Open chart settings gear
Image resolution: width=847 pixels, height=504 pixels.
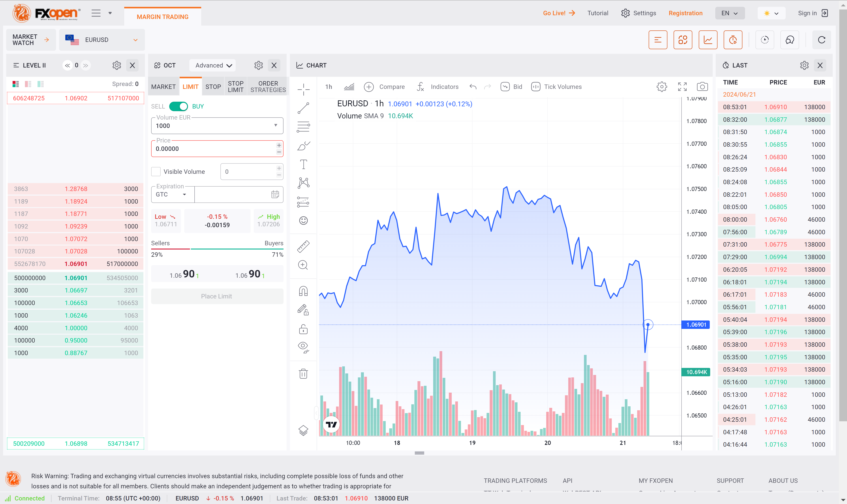662,87
